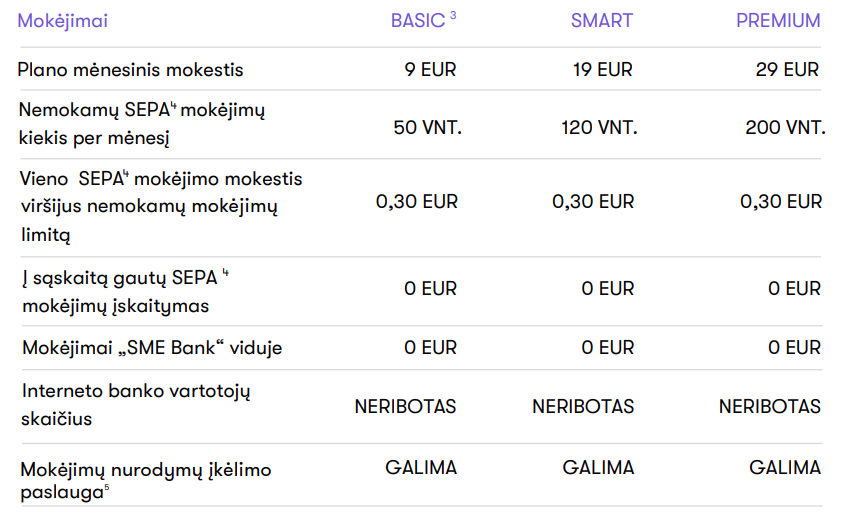Click the Nemokamų SEPA mokėjimų kiekis label
The width and height of the screenshot is (844, 515).
142,124
